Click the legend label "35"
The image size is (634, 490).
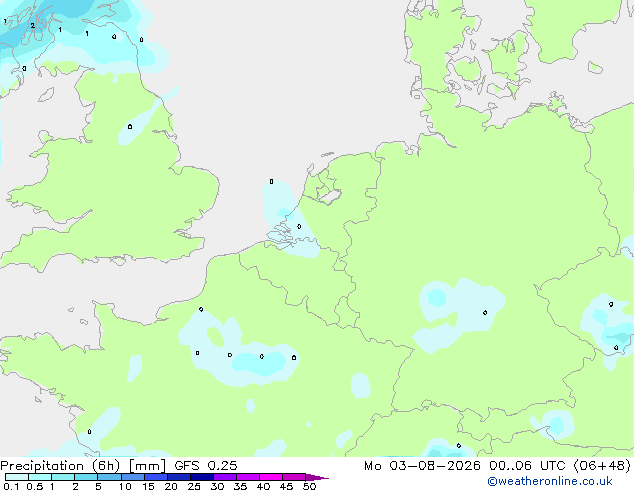[x=240, y=486]
